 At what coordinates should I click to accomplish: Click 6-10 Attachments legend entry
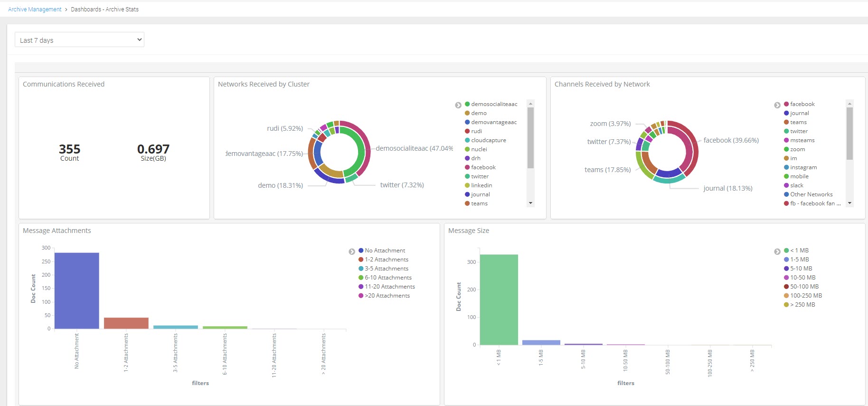[x=385, y=278]
